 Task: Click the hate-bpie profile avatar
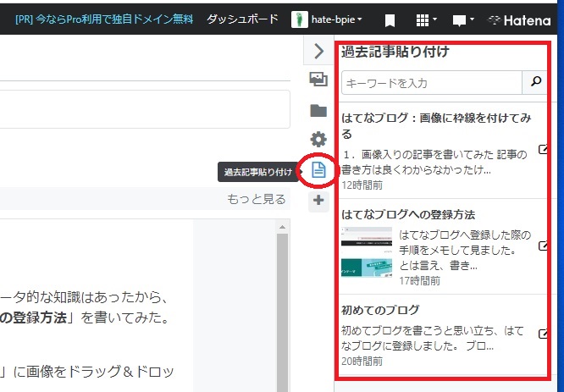coord(299,19)
